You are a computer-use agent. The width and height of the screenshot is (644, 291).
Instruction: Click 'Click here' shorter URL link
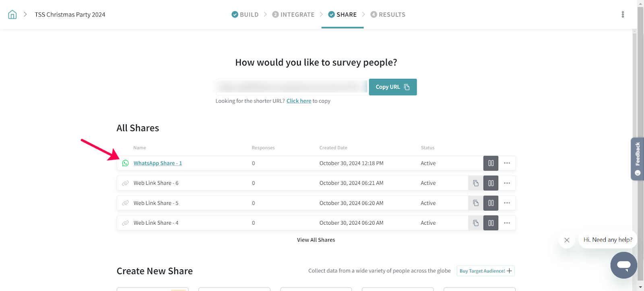tap(299, 101)
